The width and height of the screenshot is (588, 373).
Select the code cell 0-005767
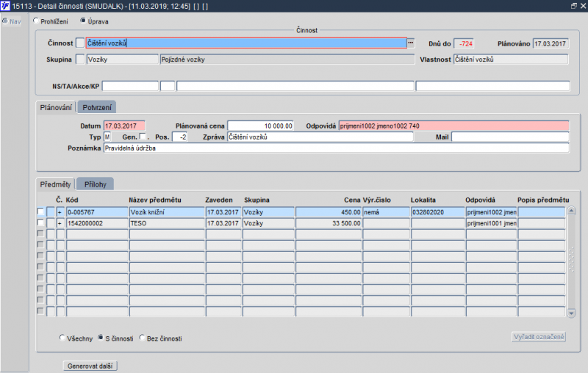[x=97, y=212]
